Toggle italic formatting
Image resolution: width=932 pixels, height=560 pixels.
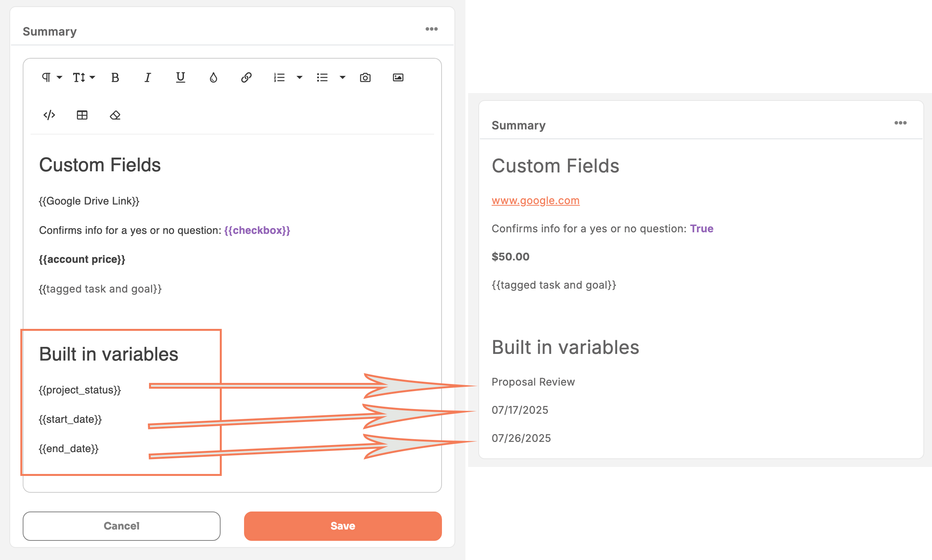(147, 77)
